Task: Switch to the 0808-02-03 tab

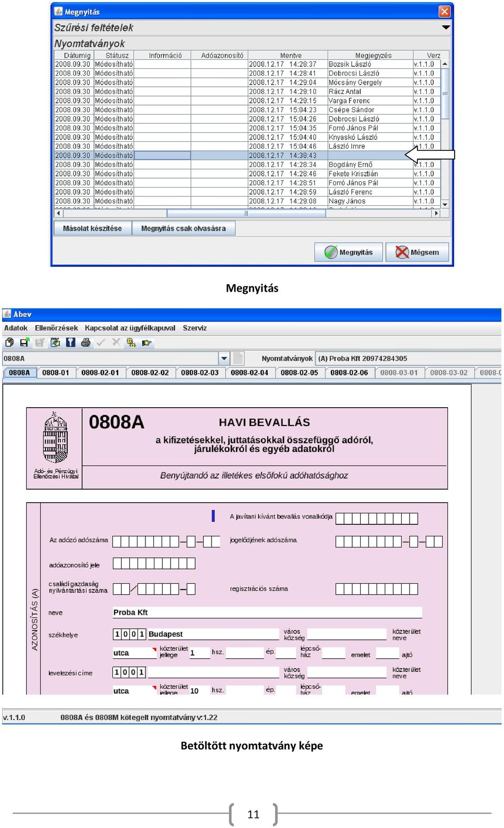Action: coord(200,372)
